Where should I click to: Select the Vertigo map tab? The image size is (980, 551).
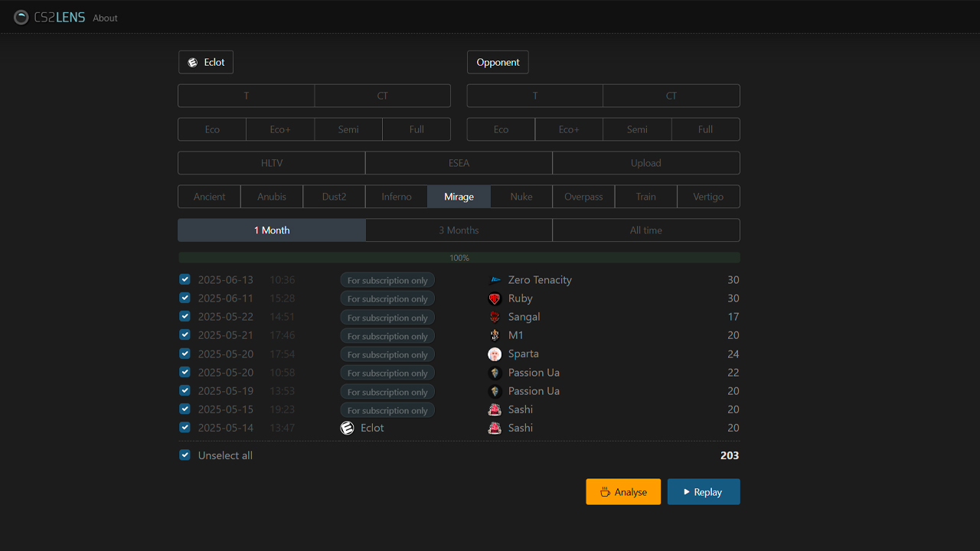point(708,197)
